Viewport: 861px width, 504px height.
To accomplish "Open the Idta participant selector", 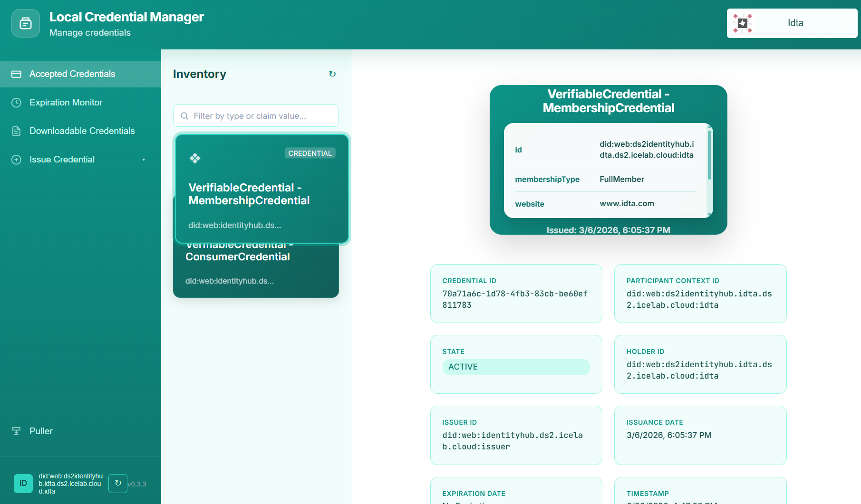I will click(792, 23).
